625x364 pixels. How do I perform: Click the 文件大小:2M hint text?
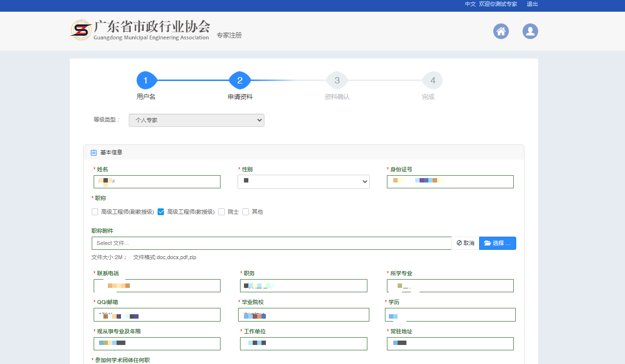(109, 257)
